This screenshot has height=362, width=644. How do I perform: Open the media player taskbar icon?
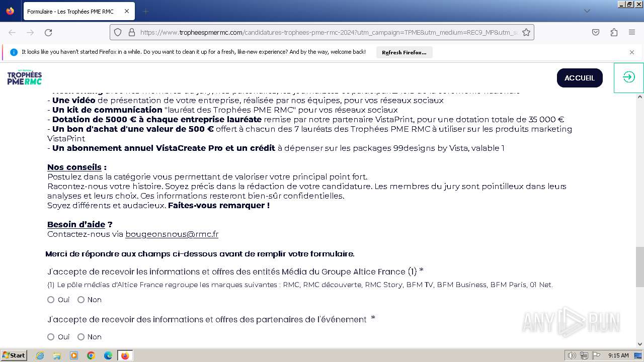(74, 355)
